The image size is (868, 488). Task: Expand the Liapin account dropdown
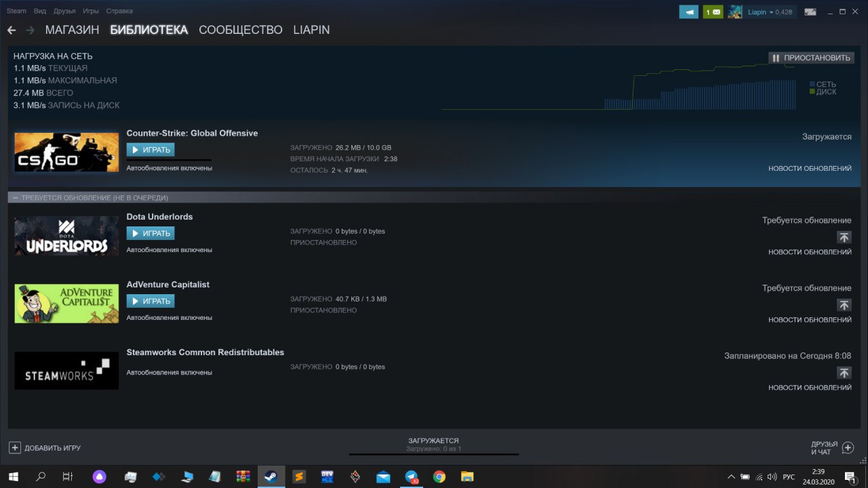tap(770, 12)
